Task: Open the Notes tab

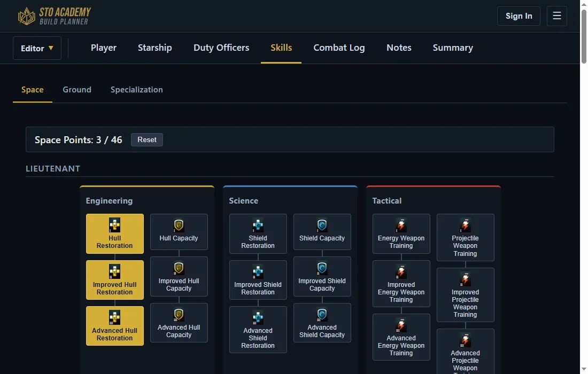Action: pyautogui.click(x=399, y=48)
